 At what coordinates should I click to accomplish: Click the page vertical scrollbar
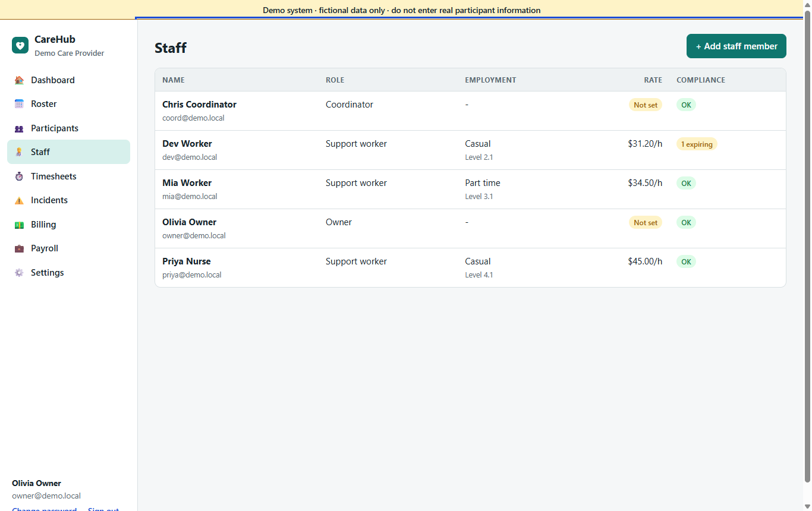tap(807, 246)
